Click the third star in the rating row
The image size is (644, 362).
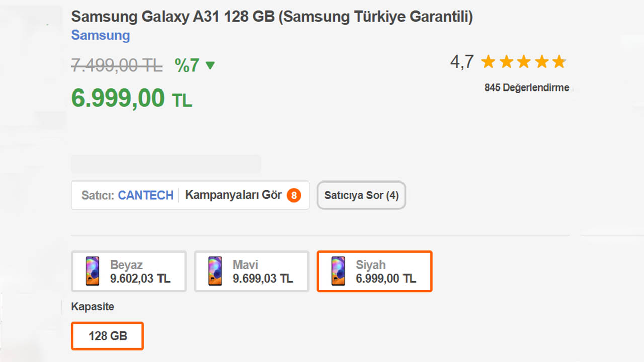point(523,61)
